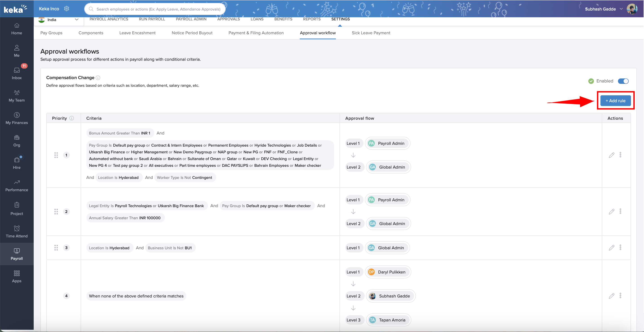Click info icon next to Compensation Change

pyautogui.click(x=98, y=78)
